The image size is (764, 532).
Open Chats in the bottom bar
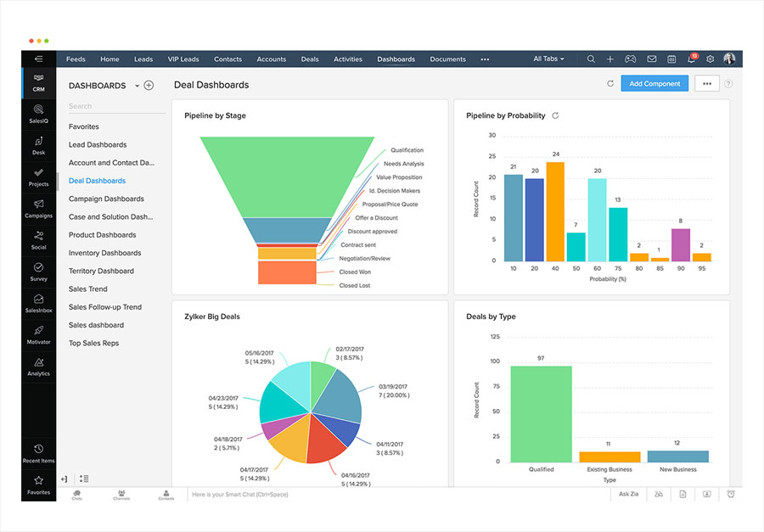[77, 495]
